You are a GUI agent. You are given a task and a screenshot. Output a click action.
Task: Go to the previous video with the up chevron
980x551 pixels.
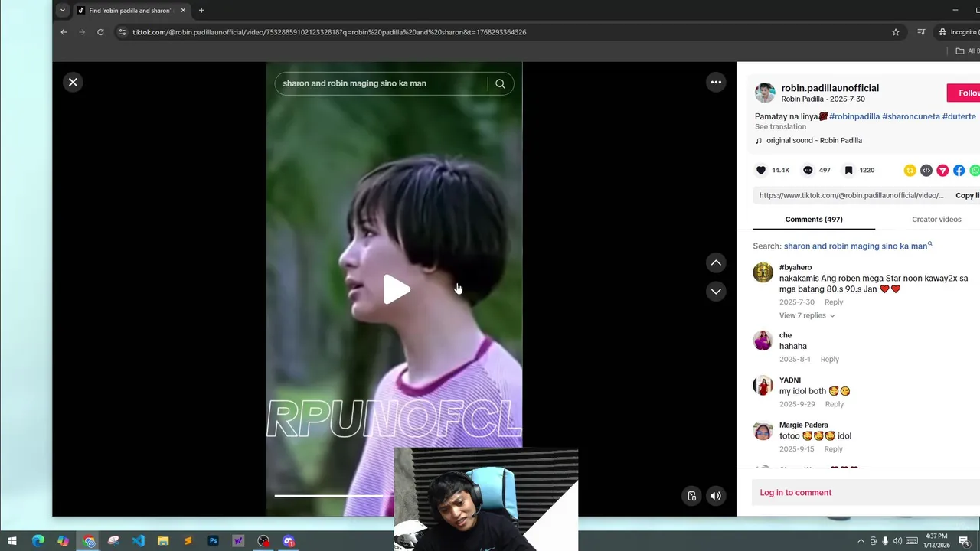[x=716, y=262]
